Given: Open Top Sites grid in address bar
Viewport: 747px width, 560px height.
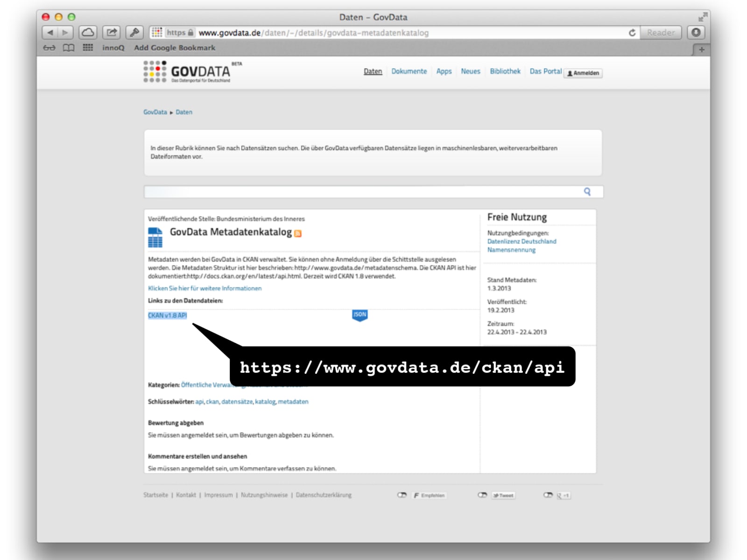Looking at the screenshot, I should tap(157, 32).
